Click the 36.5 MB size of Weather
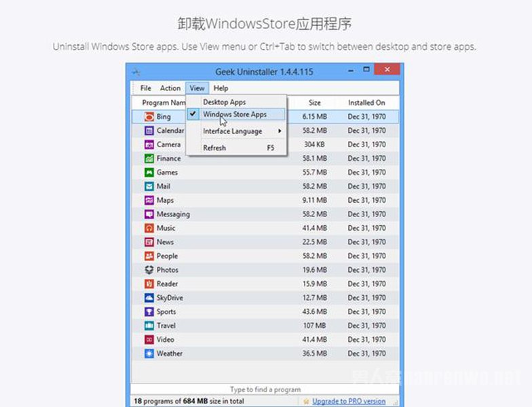Image resolution: width=532 pixels, height=407 pixels. (315, 353)
